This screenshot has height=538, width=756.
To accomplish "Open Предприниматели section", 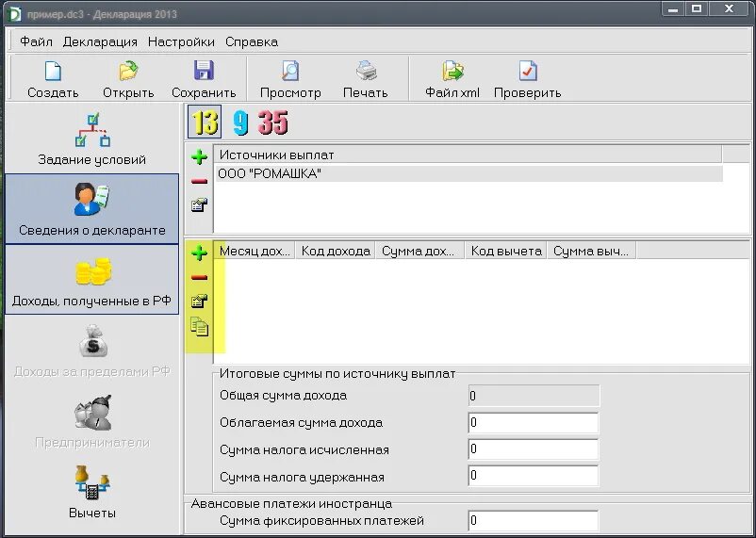I will pos(91,421).
